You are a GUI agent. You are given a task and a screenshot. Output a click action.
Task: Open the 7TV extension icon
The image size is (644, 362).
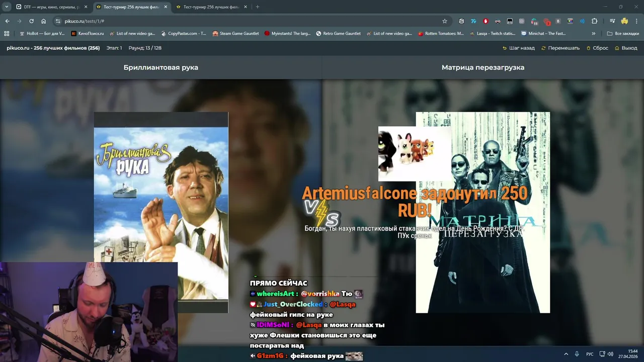(x=473, y=21)
